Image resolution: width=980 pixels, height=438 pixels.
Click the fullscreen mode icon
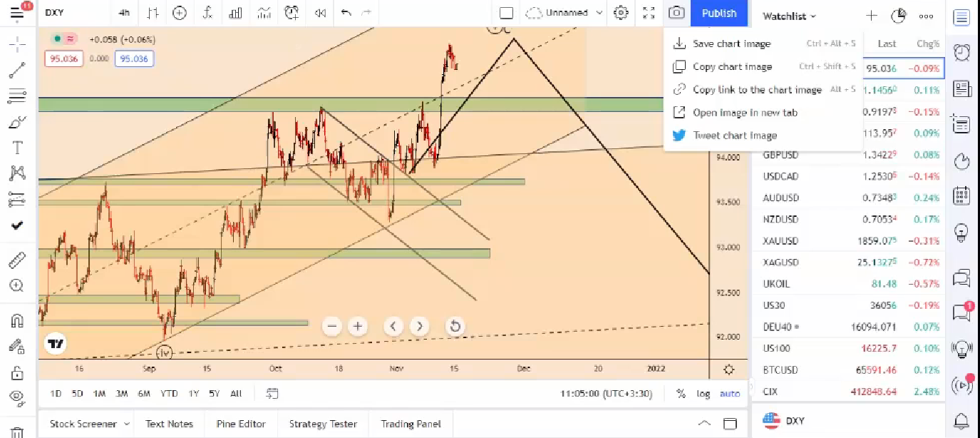tap(649, 13)
